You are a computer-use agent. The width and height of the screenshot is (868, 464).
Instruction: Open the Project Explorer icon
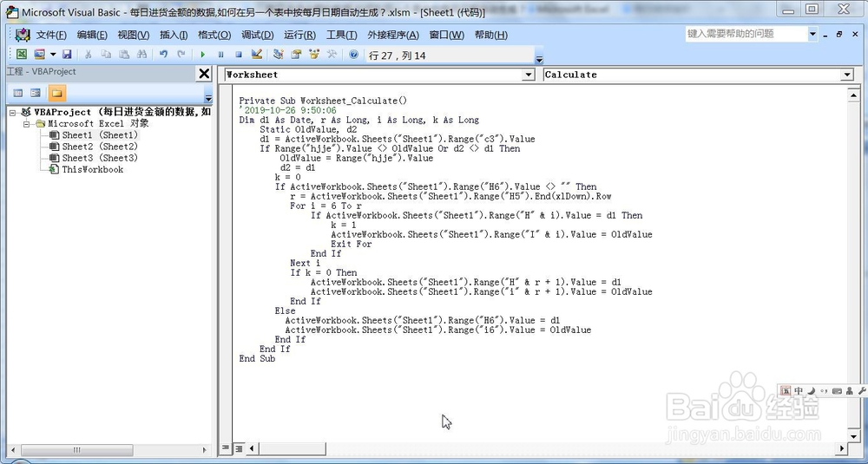(279, 54)
